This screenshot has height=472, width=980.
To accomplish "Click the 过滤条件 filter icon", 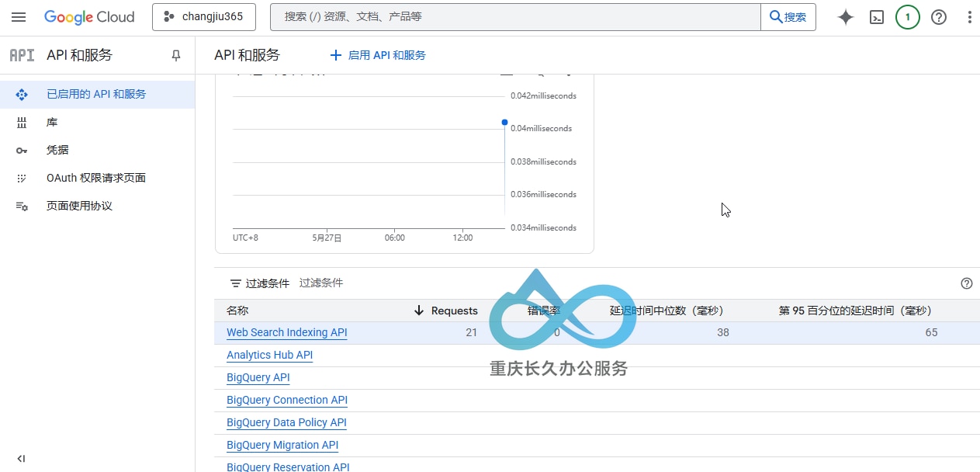I will point(236,283).
